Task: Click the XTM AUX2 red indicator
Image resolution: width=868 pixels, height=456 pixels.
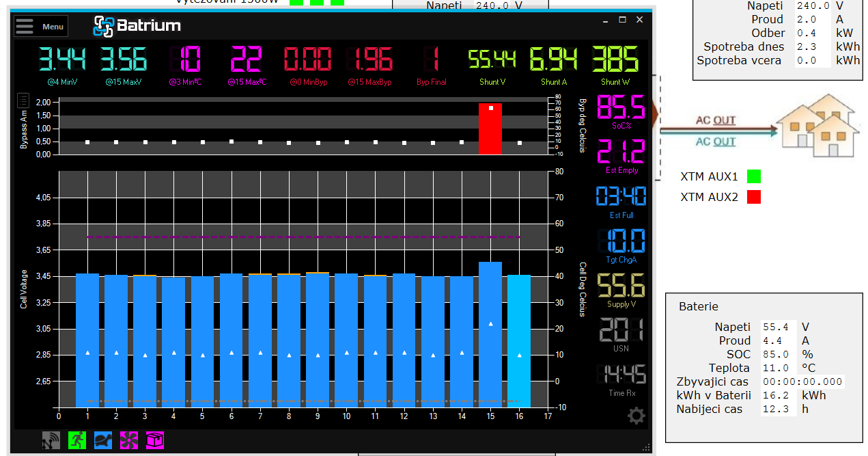Action: (x=753, y=197)
